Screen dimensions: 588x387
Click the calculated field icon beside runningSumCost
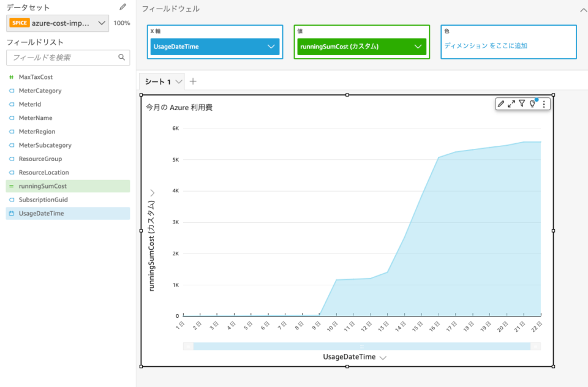click(11, 186)
